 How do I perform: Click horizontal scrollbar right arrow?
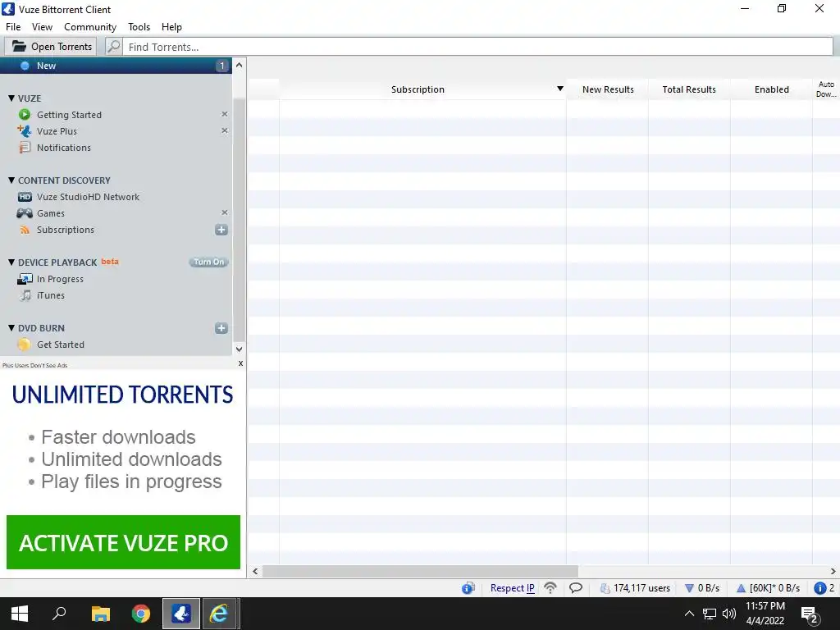click(x=833, y=571)
